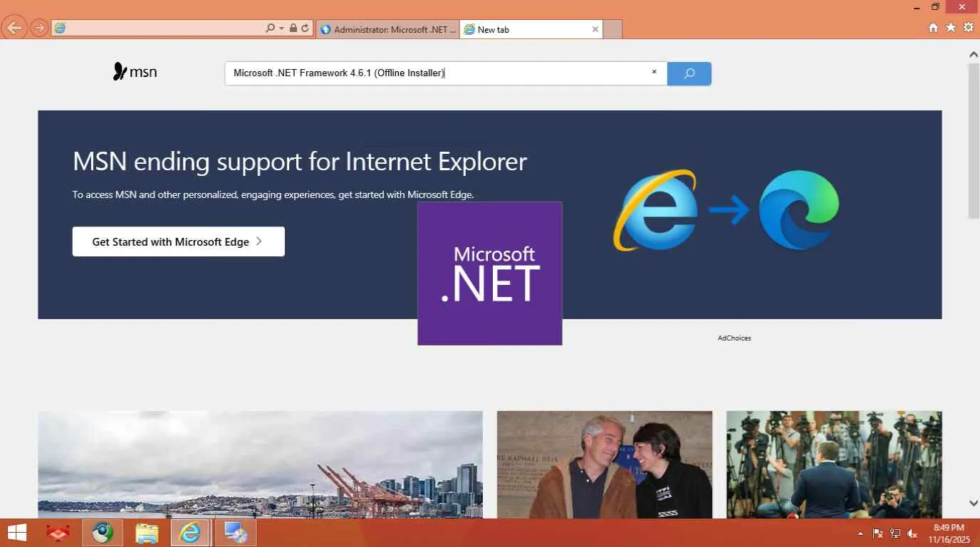Viewport: 980px width, 547px height.
Task: Show hidden system tray icons arrow
Action: coord(860,533)
